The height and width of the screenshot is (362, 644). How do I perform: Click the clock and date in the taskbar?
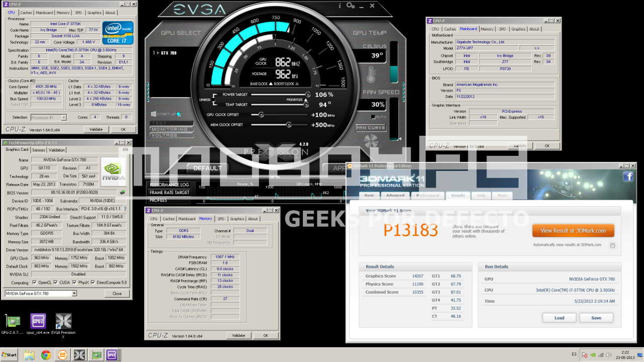(625, 355)
